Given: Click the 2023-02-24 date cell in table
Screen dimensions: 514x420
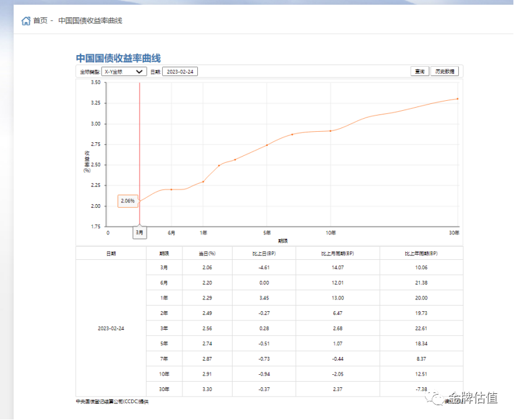Looking at the screenshot, I should 111,328.
